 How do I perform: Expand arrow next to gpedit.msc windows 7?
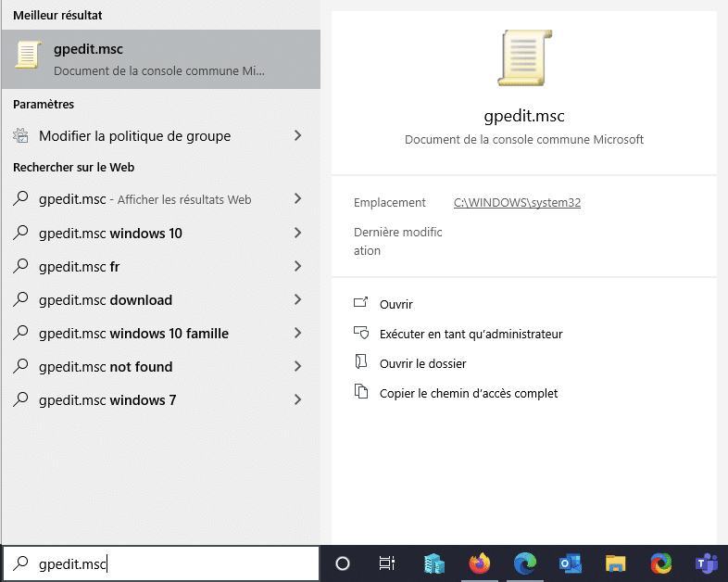(297, 400)
